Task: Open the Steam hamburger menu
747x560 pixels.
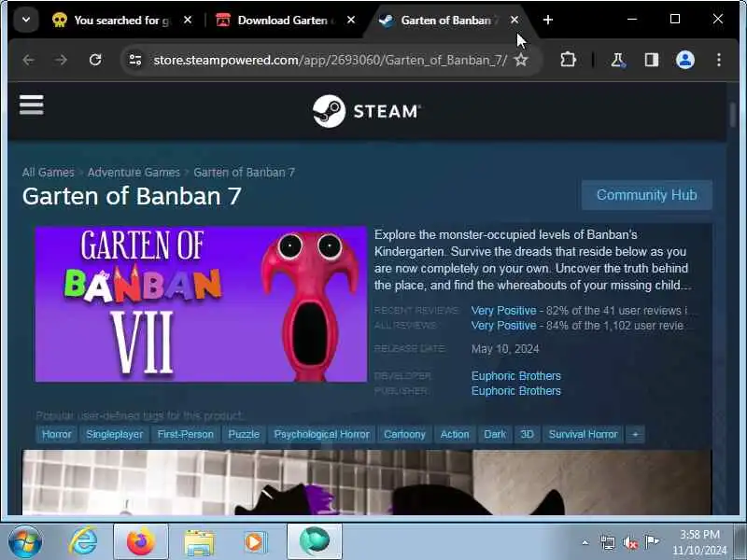Action: pos(32,105)
